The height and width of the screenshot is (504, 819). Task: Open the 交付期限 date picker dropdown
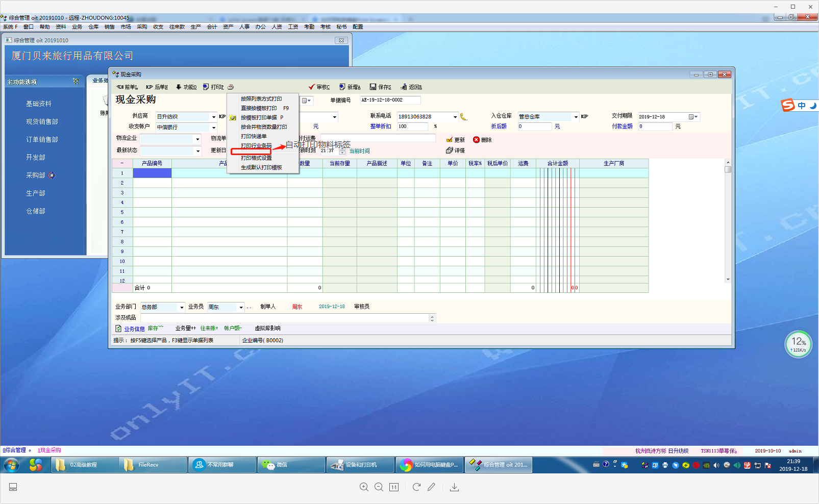click(693, 117)
